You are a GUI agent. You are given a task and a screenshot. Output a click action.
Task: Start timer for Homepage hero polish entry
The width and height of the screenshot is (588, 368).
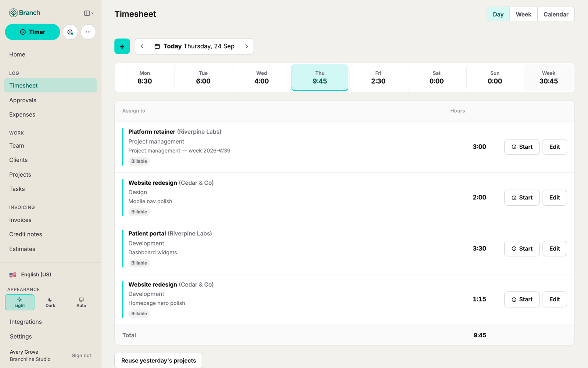pyautogui.click(x=522, y=300)
